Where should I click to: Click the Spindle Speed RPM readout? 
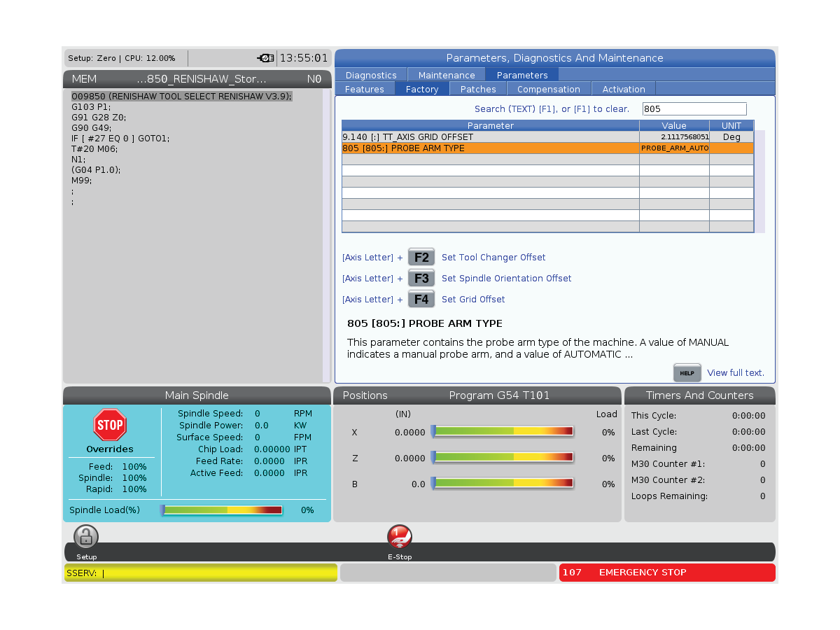click(x=245, y=414)
